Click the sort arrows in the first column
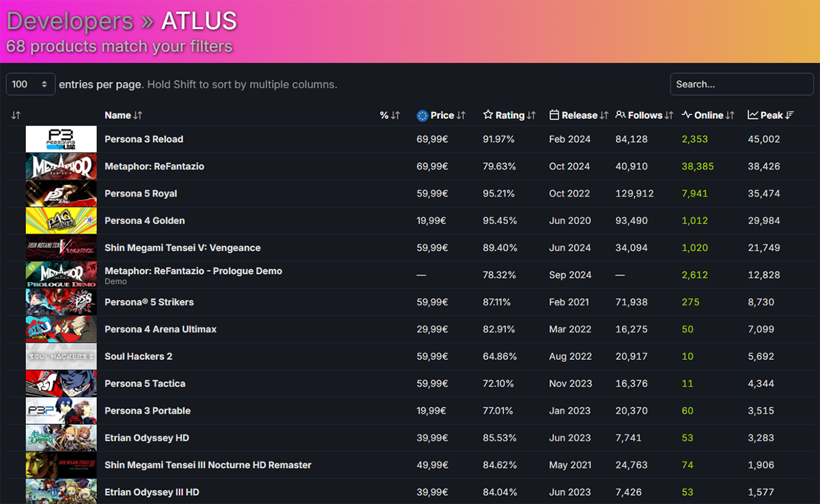 point(16,115)
